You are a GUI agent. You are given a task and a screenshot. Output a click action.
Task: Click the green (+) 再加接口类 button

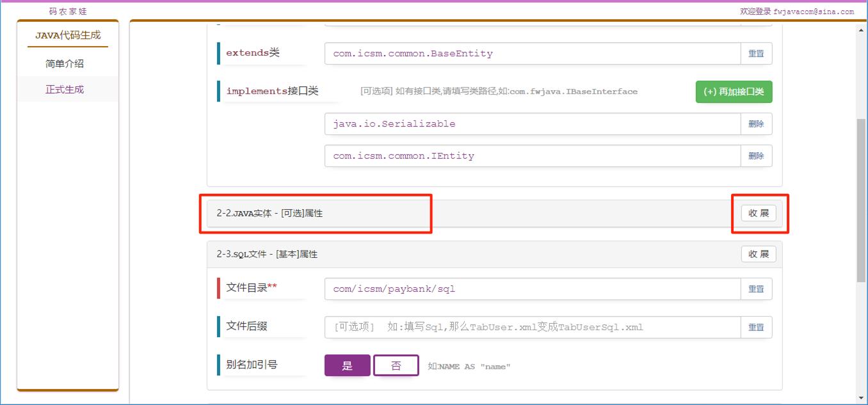coord(734,91)
